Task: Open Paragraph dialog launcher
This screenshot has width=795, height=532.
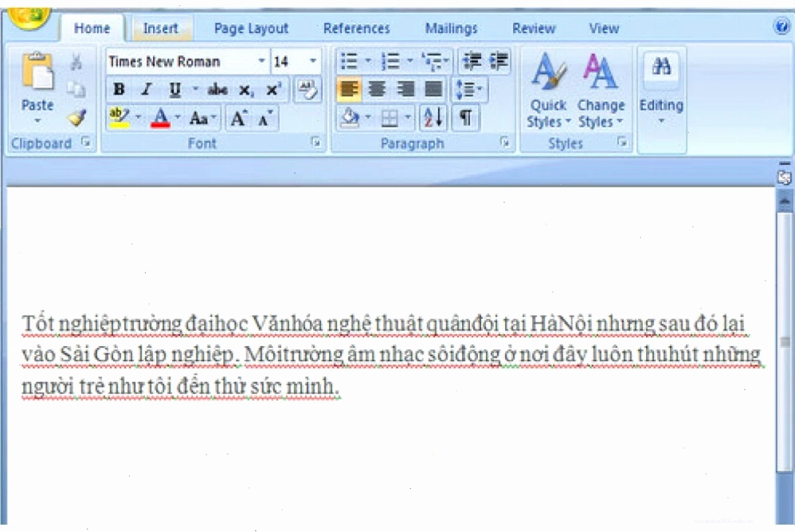Action: [505, 142]
